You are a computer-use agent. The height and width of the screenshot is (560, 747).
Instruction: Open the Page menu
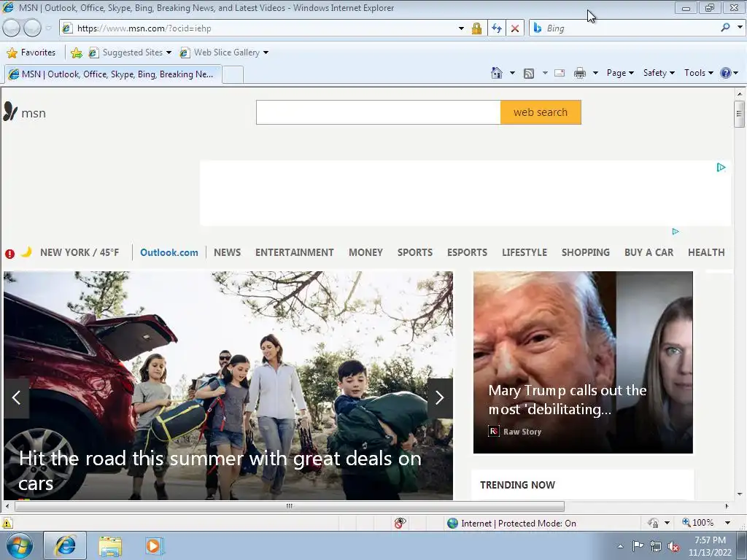coord(620,73)
